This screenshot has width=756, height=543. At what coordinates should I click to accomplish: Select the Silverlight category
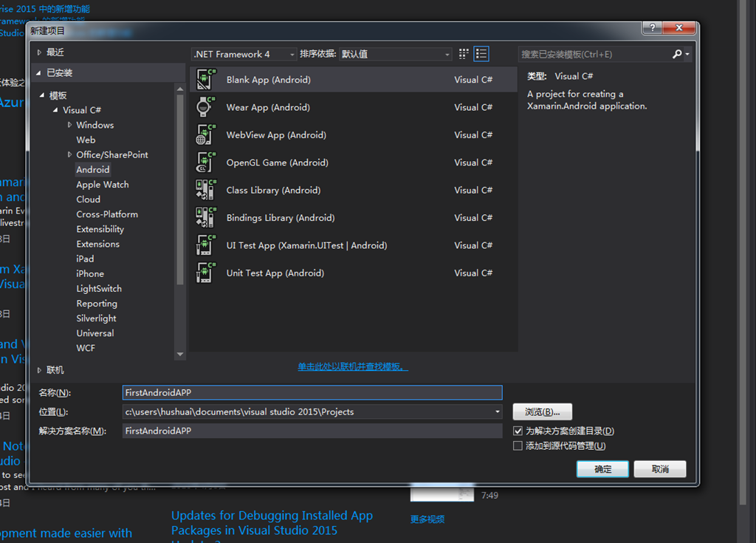tap(96, 318)
